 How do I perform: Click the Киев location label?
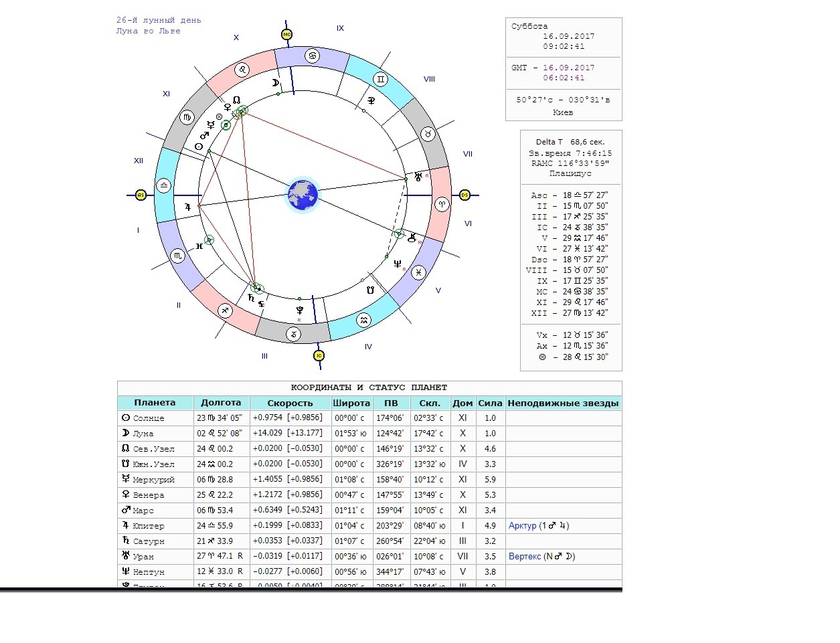(564, 112)
